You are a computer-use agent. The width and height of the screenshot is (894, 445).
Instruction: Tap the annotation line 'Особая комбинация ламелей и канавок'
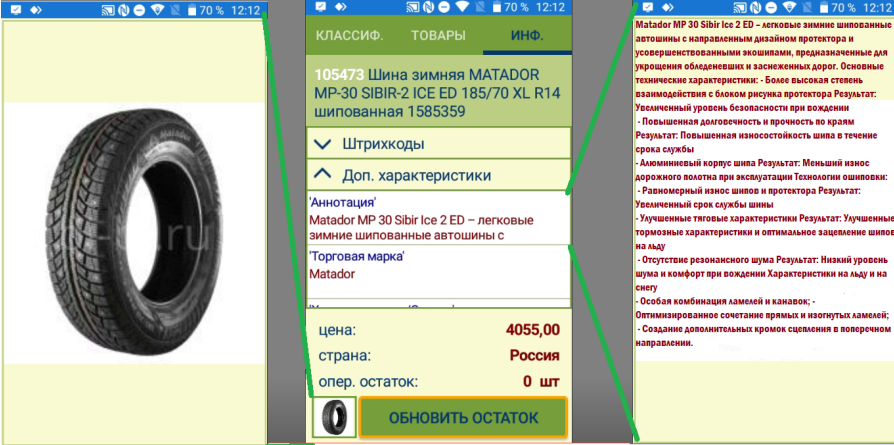727,301
